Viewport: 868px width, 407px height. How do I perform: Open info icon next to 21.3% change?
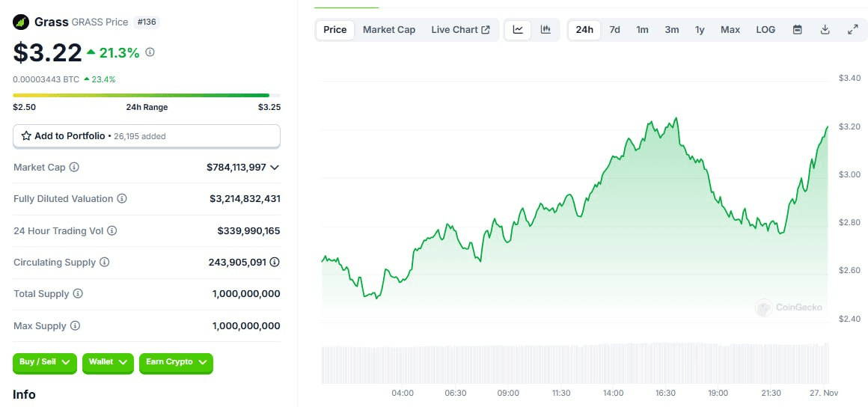[150, 52]
